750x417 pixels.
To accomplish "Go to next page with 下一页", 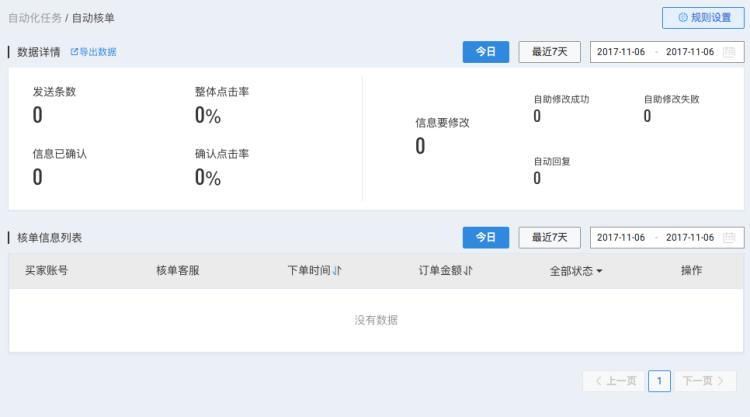I will point(705,381).
